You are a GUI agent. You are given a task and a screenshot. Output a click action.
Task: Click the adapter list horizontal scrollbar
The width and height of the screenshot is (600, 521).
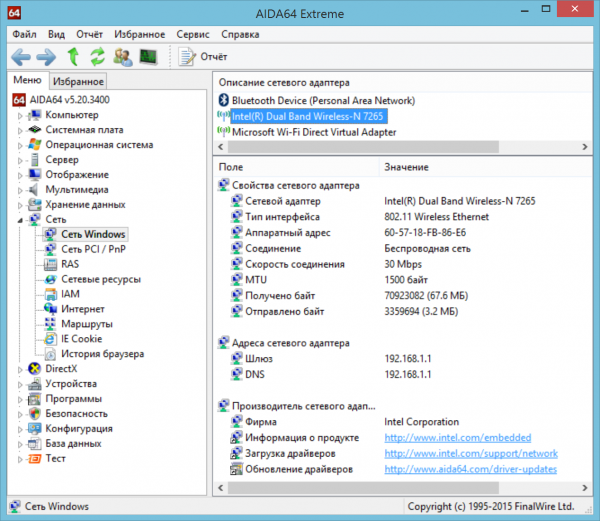403,147
